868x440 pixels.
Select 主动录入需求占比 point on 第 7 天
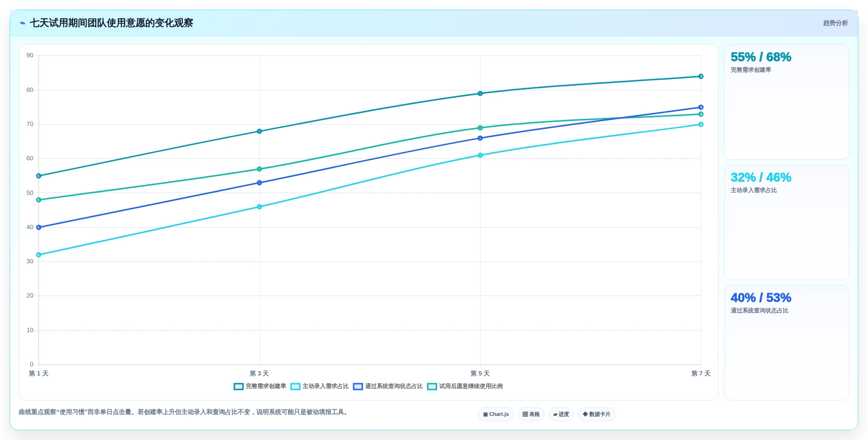coord(701,125)
